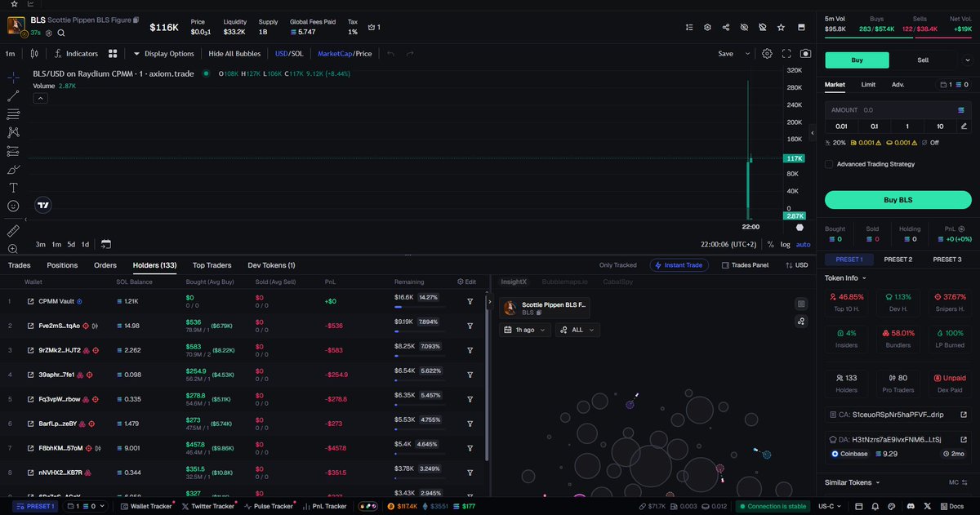Open the forecast and measurement tools
The width and height of the screenshot is (980, 515).
point(14,151)
